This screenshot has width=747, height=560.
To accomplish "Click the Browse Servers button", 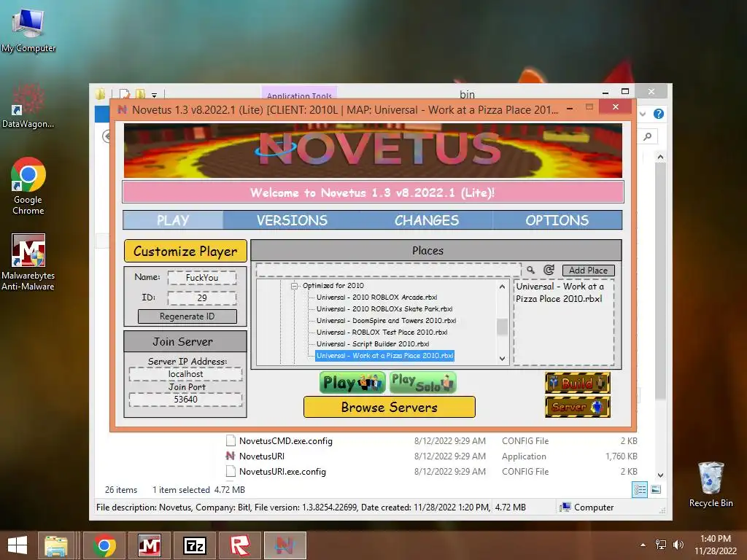I will 390,407.
